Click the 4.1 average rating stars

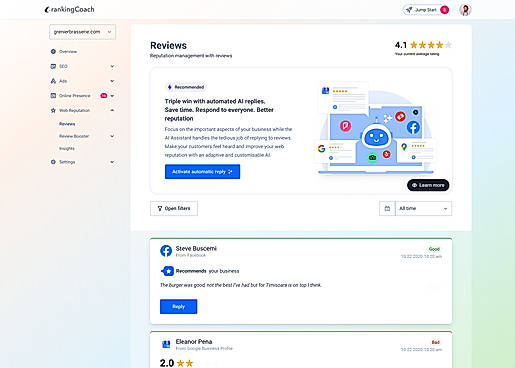click(x=431, y=45)
